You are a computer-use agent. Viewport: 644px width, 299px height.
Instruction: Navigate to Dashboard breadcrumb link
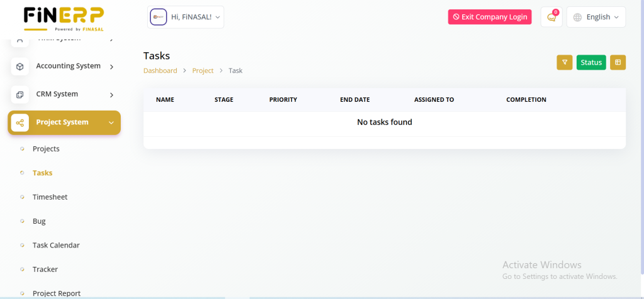click(160, 71)
